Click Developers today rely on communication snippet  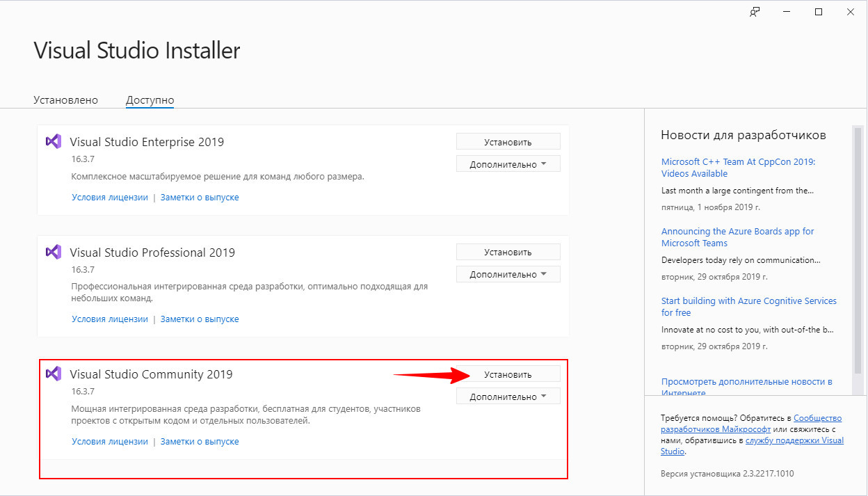pyautogui.click(x=741, y=260)
